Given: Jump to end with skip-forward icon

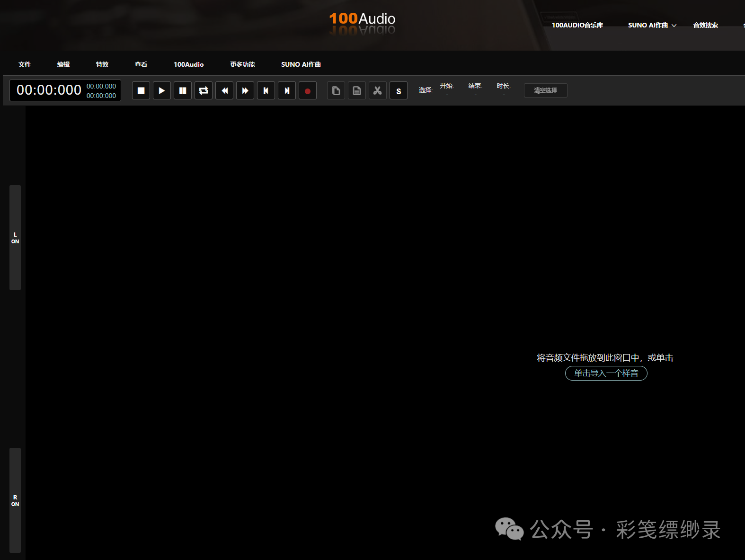Looking at the screenshot, I should click(287, 90).
